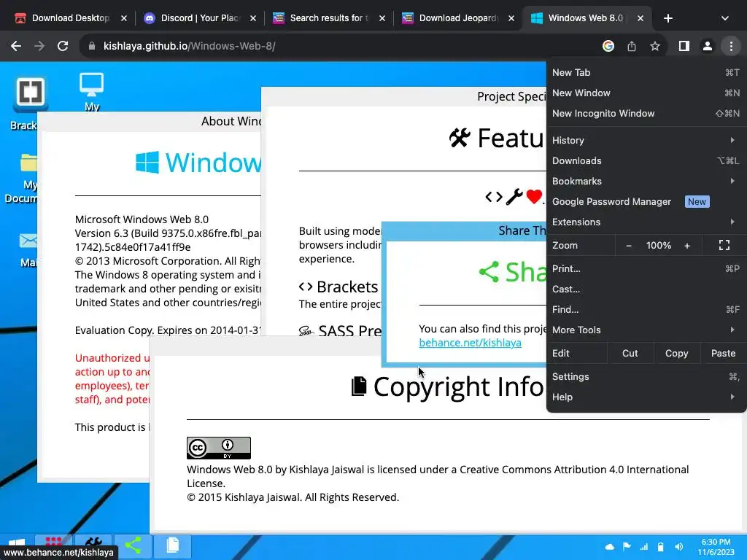Click the network signal tray icon
Screen dimensions: 747x560
pos(643,547)
